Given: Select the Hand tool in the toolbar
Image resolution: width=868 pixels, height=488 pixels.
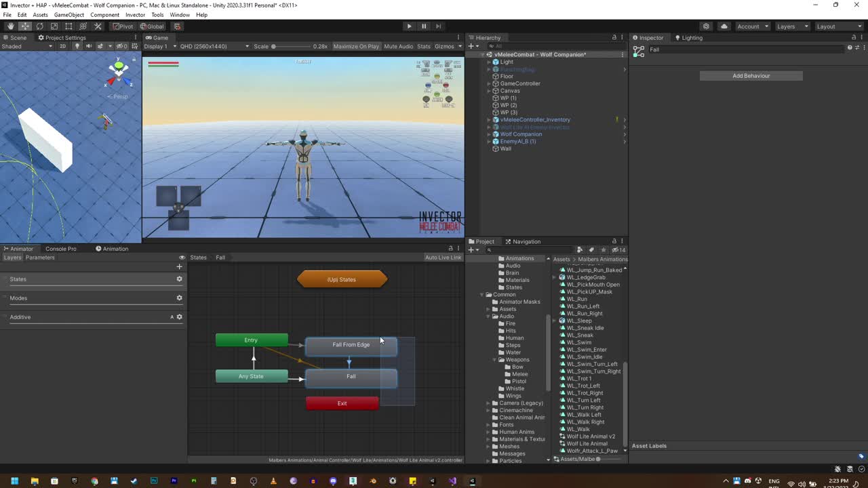Looking at the screenshot, I should [11, 26].
